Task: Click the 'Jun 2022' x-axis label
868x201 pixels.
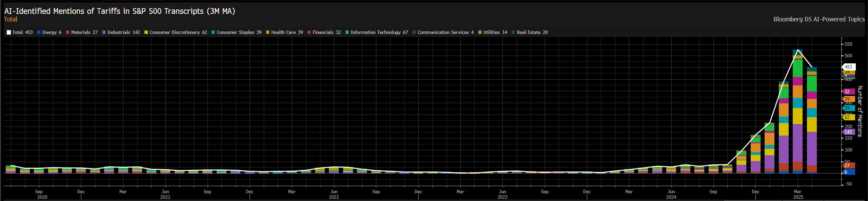Action: 334,194
